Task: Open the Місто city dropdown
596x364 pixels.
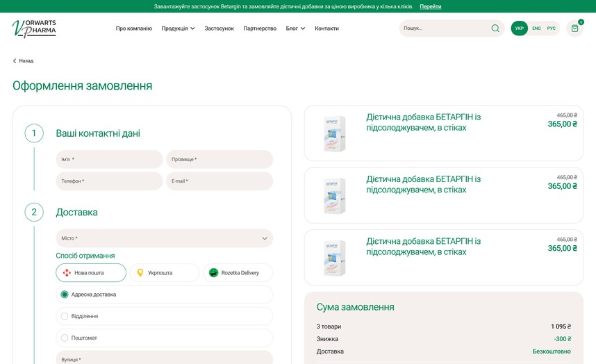Action: point(164,238)
